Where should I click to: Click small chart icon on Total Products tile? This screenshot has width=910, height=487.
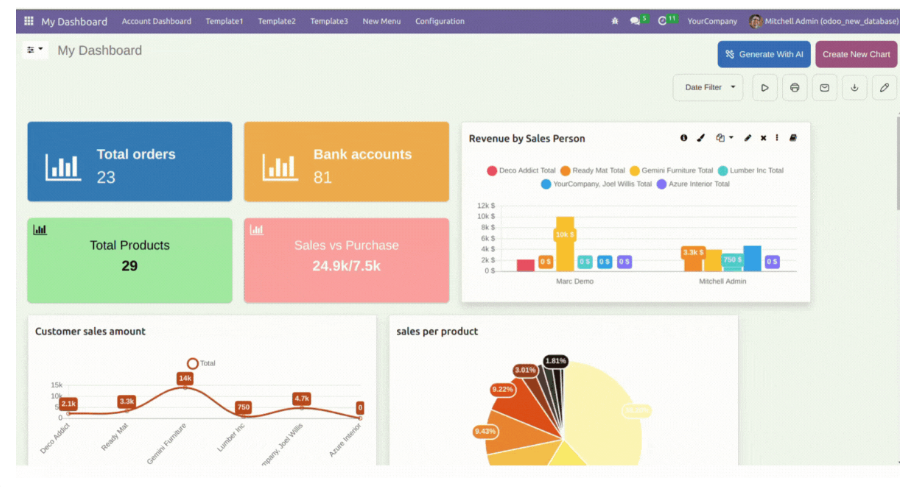tap(40, 230)
